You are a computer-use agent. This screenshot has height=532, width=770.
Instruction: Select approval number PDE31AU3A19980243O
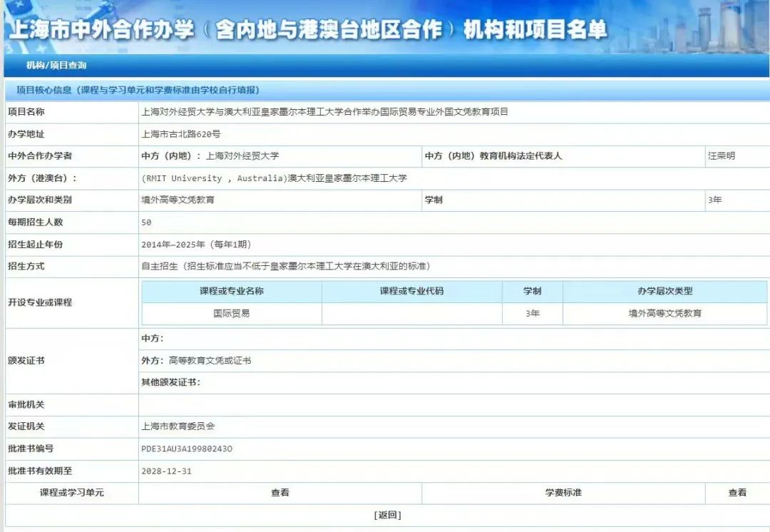[187, 449]
